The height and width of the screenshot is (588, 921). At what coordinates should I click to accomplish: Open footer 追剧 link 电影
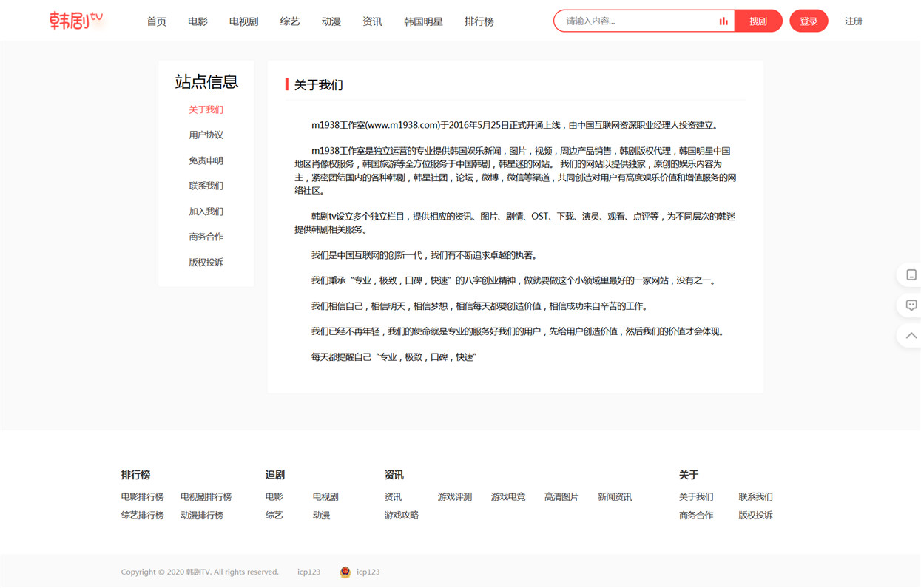pos(274,497)
